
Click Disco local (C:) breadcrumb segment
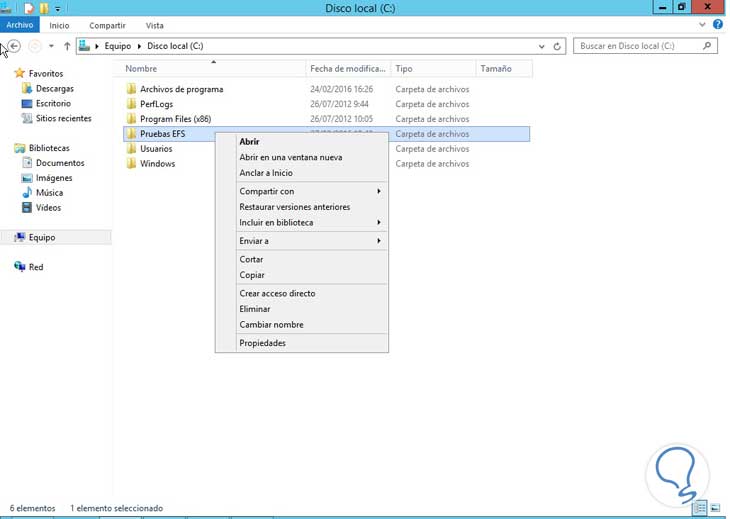pos(175,46)
